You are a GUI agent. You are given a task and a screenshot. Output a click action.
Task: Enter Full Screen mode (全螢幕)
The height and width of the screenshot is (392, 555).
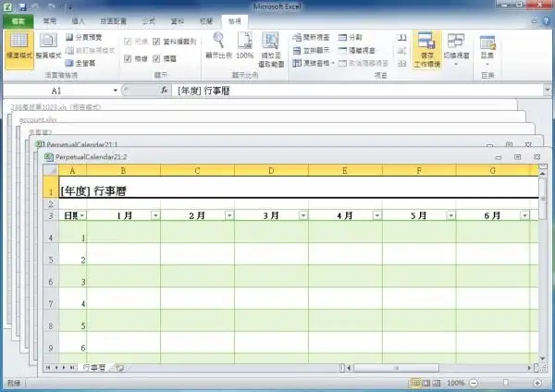tap(80, 63)
